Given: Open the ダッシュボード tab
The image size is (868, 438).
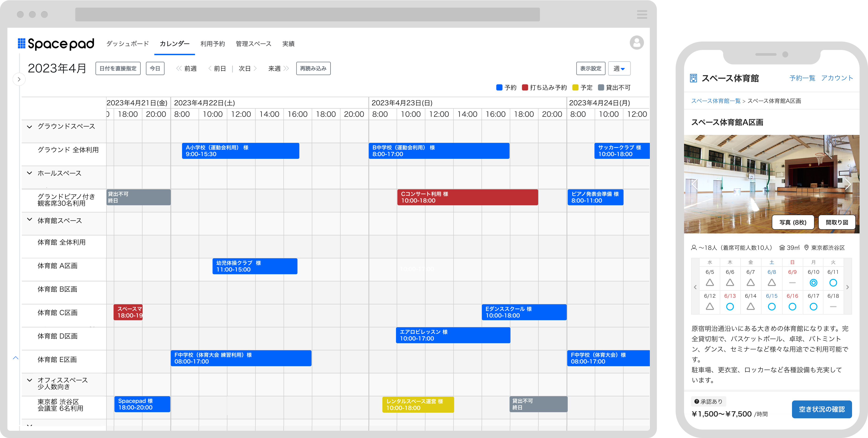Looking at the screenshot, I should (x=127, y=44).
